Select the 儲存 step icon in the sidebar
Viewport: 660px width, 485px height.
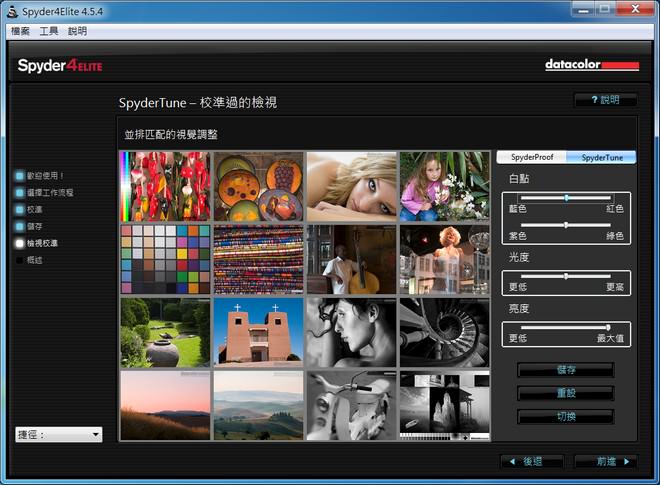tap(20, 226)
